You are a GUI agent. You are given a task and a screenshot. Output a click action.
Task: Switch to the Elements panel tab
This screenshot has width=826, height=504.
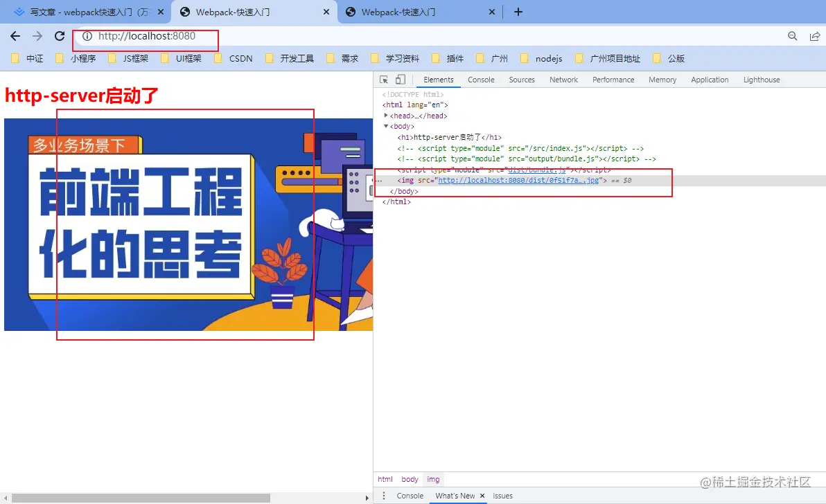pyautogui.click(x=438, y=80)
